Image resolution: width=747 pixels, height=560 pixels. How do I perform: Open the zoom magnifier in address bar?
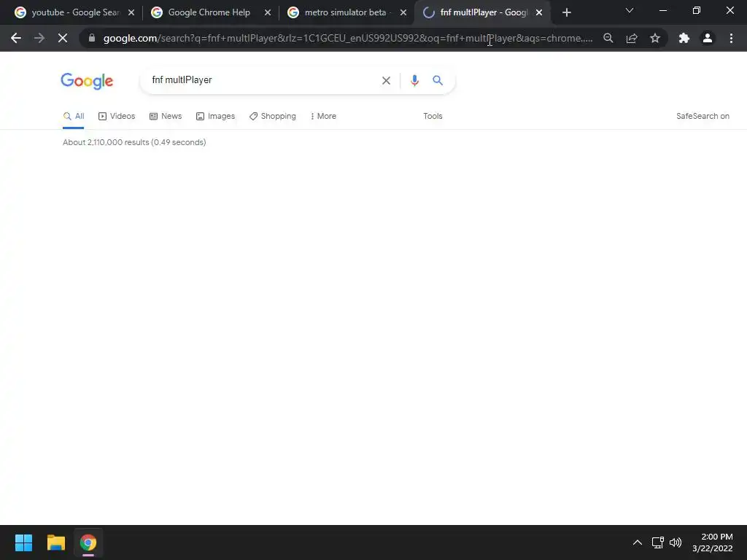[x=608, y=38]
